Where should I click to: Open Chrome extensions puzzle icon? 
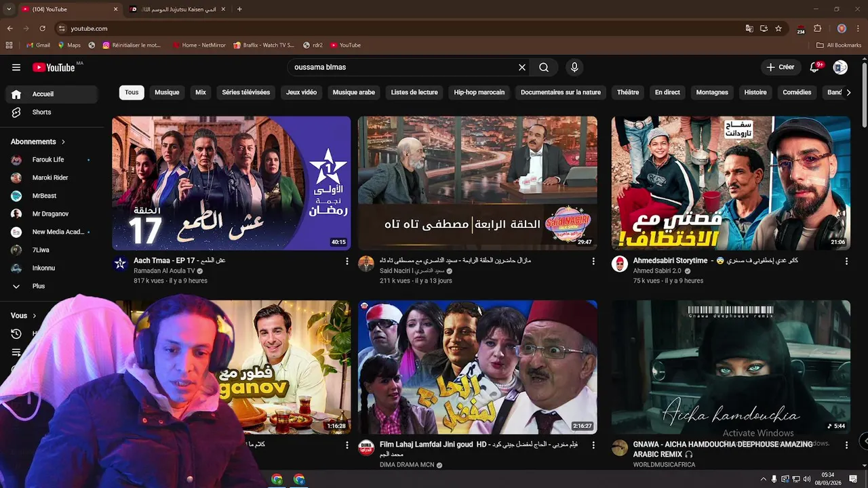pos(818,28)
